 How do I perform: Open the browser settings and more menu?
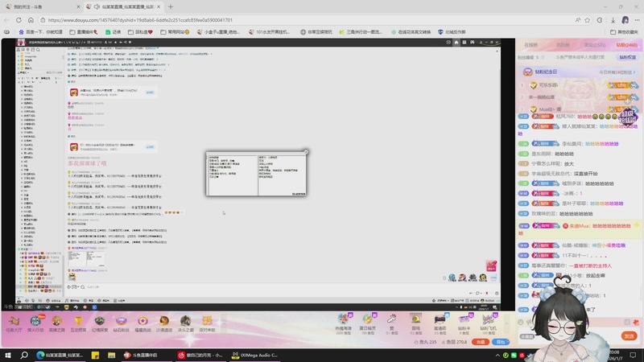(x=637, y=19)
